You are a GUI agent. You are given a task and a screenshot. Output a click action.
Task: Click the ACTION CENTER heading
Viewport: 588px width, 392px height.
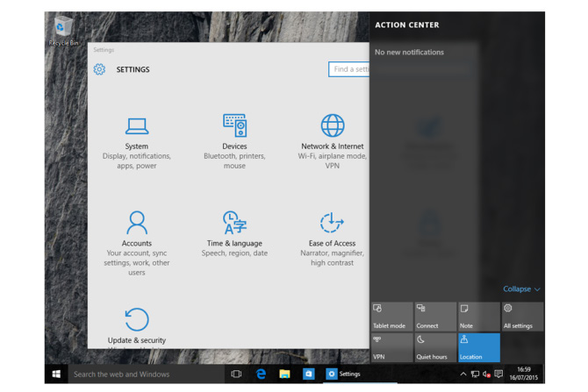point(407,25)
